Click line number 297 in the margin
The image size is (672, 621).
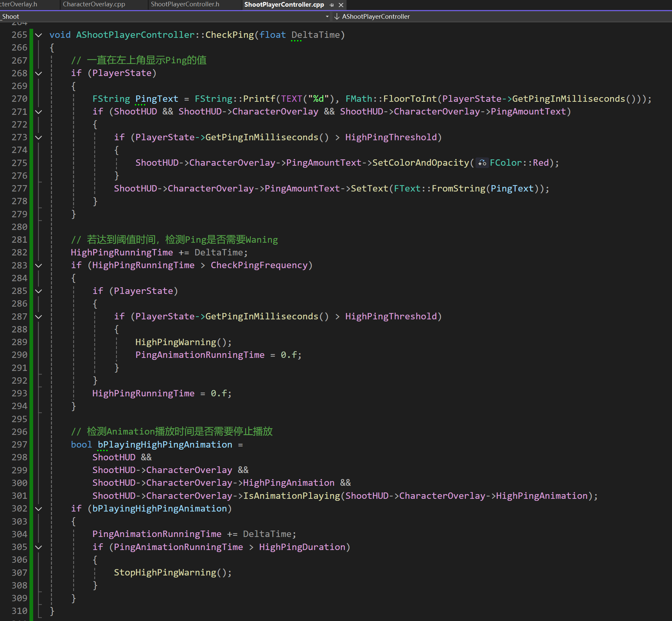19,445
